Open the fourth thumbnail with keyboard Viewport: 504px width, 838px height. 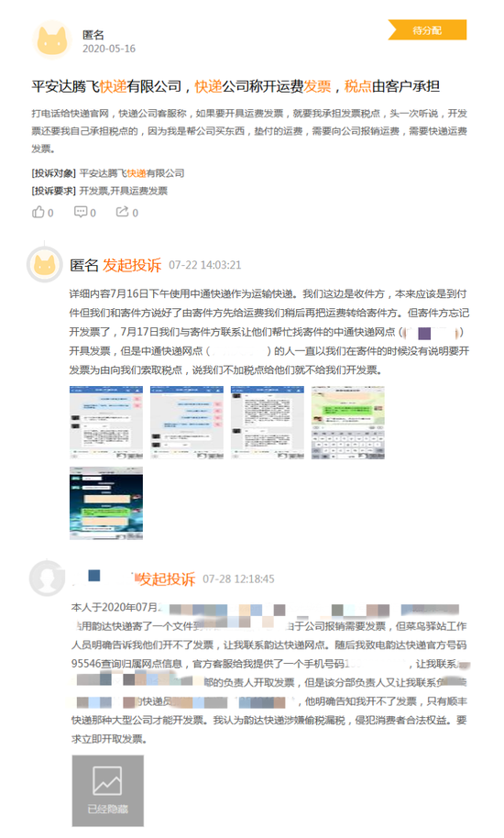tap(348, 423)
